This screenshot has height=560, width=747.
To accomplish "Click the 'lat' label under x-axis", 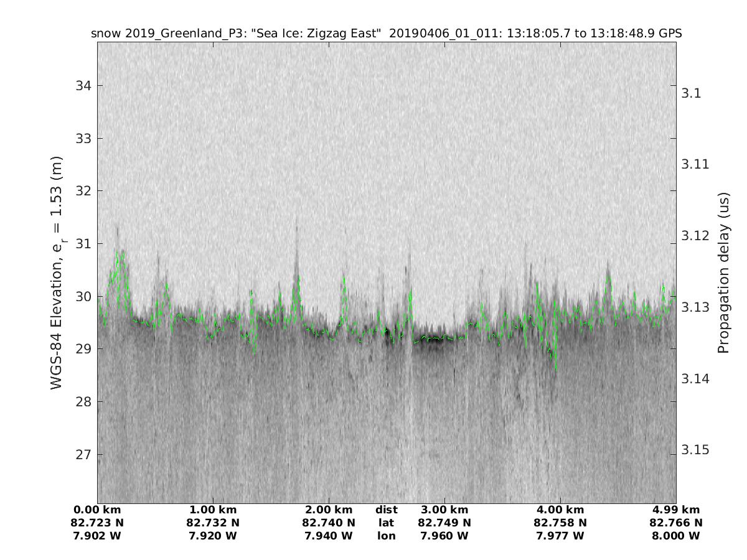I will tap(387, 523).
